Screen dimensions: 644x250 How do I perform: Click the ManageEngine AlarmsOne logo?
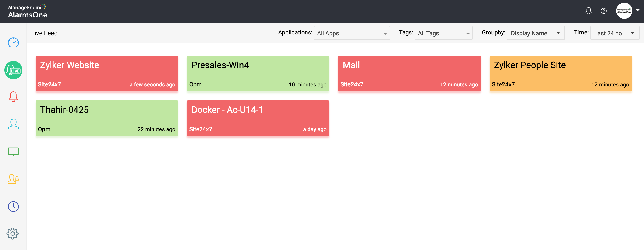pos(28,11)
